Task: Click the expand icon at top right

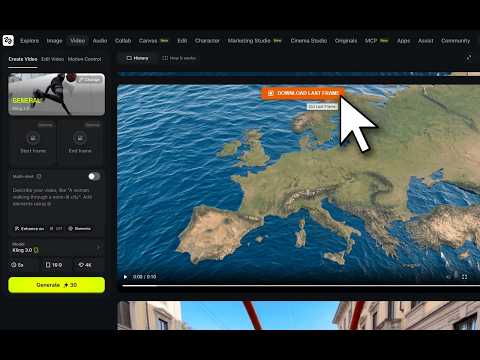Action: tap(469, 57)
